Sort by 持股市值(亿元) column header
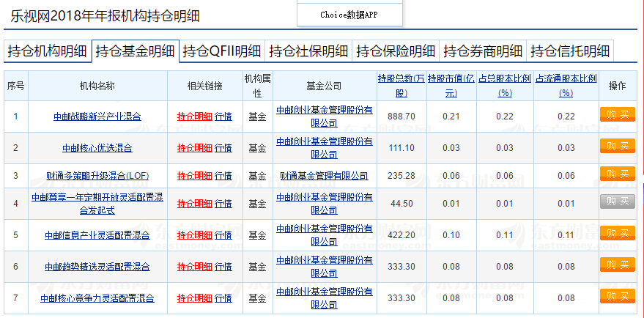Screen dimensions: 644x318 (x=451, y=86)
